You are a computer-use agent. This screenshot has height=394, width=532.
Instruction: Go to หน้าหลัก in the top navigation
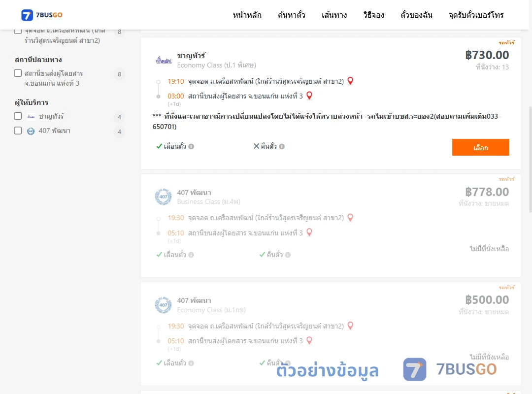247,15
